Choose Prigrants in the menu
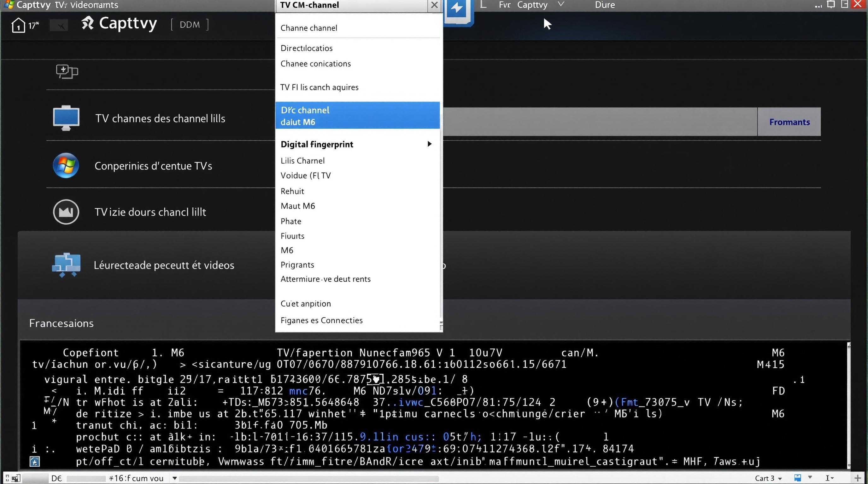Screen dimensions: 868x484 (297, 265)
